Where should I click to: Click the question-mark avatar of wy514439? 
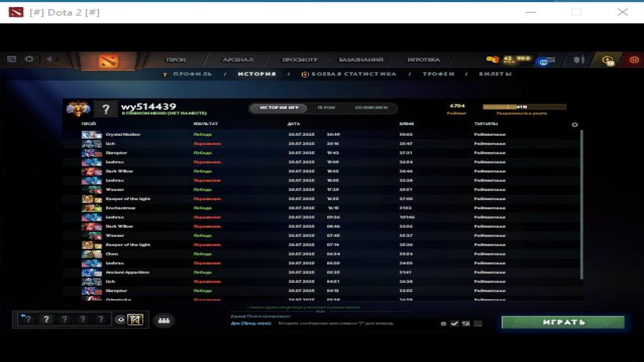(x=105, y=109)
